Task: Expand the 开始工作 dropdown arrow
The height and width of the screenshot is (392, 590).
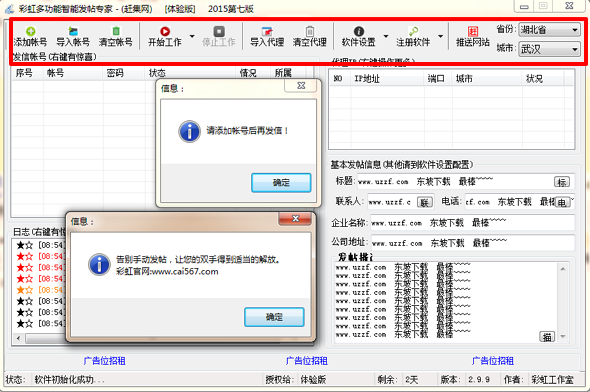Action: (x=192, y=36)
